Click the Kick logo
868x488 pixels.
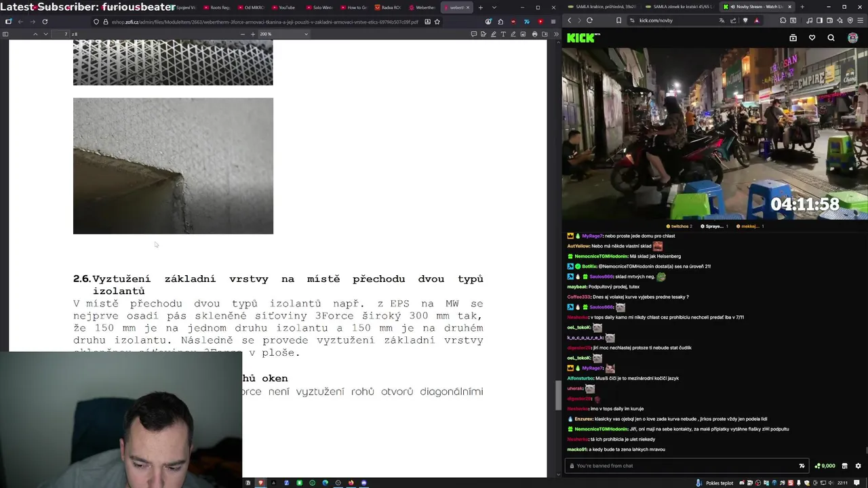[x=583, y=38]
